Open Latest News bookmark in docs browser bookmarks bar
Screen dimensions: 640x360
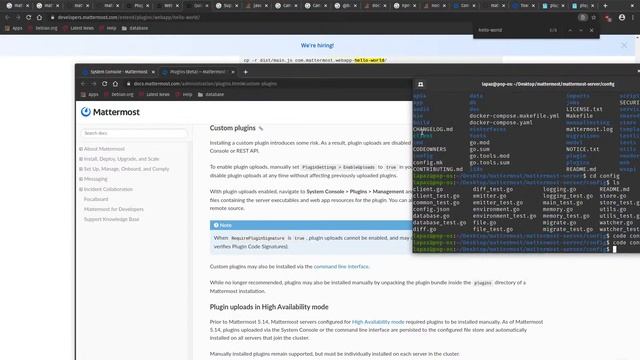point(154,94)
